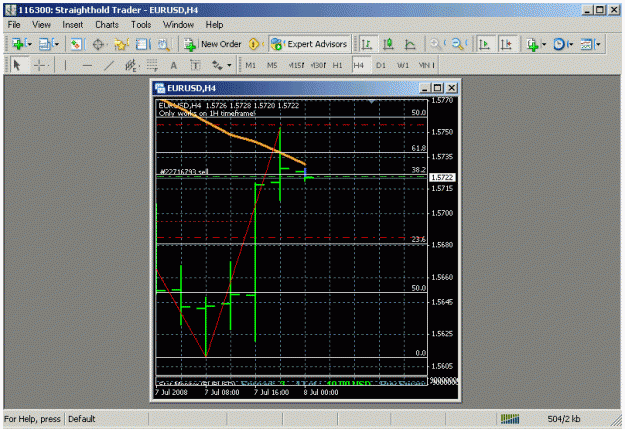
Task: Select the W1 timeframe button
Action: pyautogui.click(x=403, y=65)
